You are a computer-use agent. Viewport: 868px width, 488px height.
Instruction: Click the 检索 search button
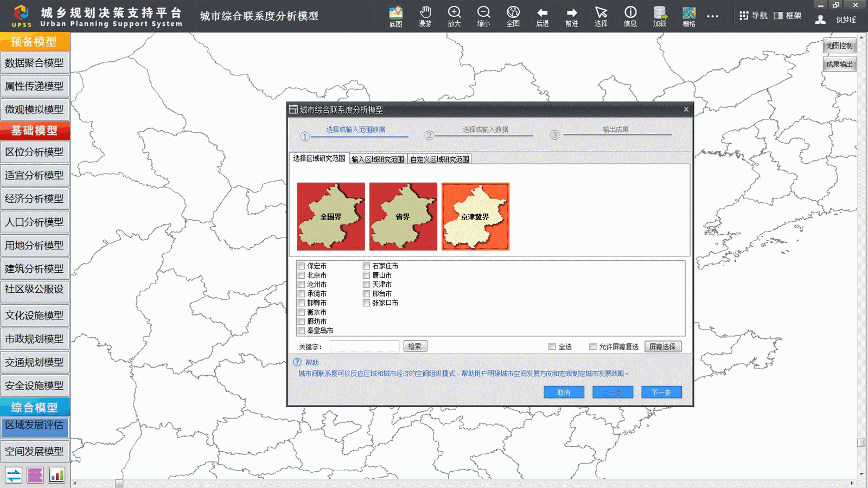point(415,346)
